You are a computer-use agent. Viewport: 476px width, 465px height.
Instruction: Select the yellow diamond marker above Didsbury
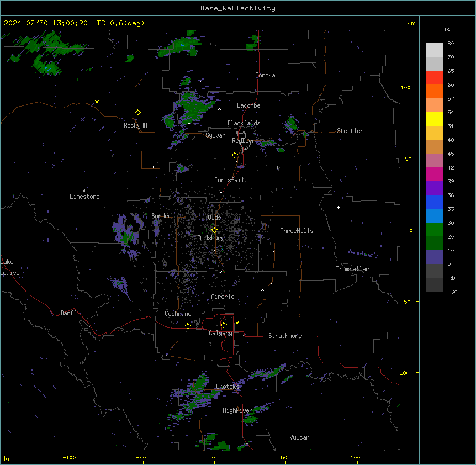(x=214, y=230)
